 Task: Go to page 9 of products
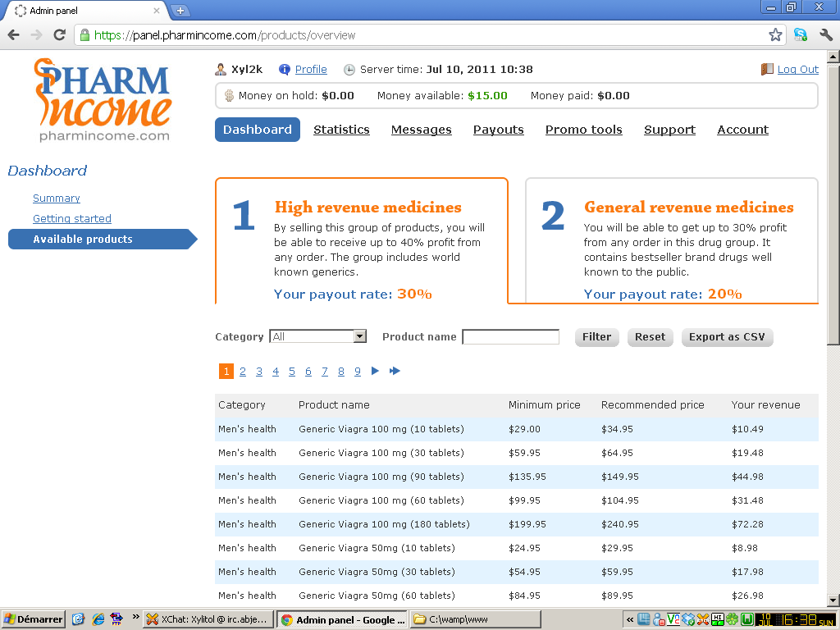(358, 372)
